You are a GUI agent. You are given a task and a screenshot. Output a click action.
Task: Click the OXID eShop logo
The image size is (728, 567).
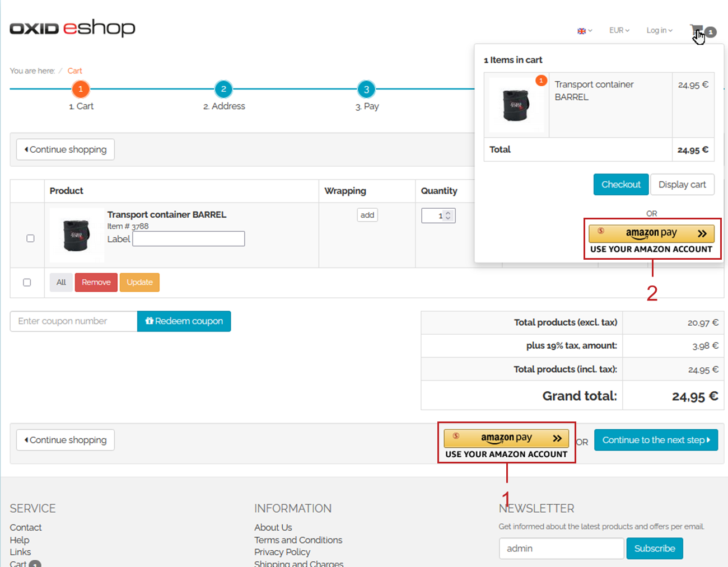click(72, 28)
